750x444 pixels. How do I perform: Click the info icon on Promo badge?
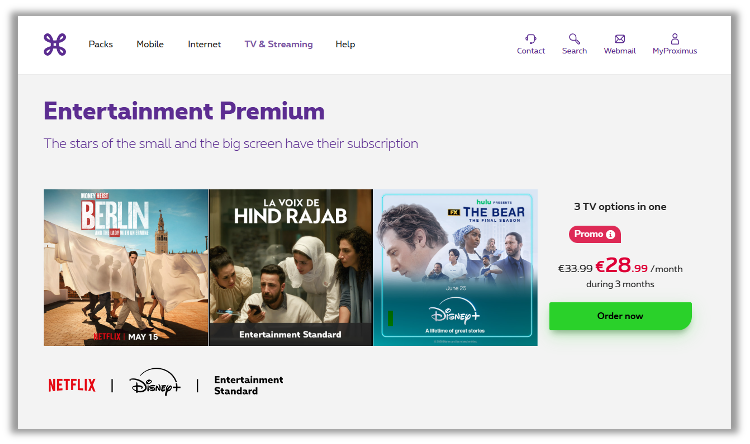pos(610,234)
